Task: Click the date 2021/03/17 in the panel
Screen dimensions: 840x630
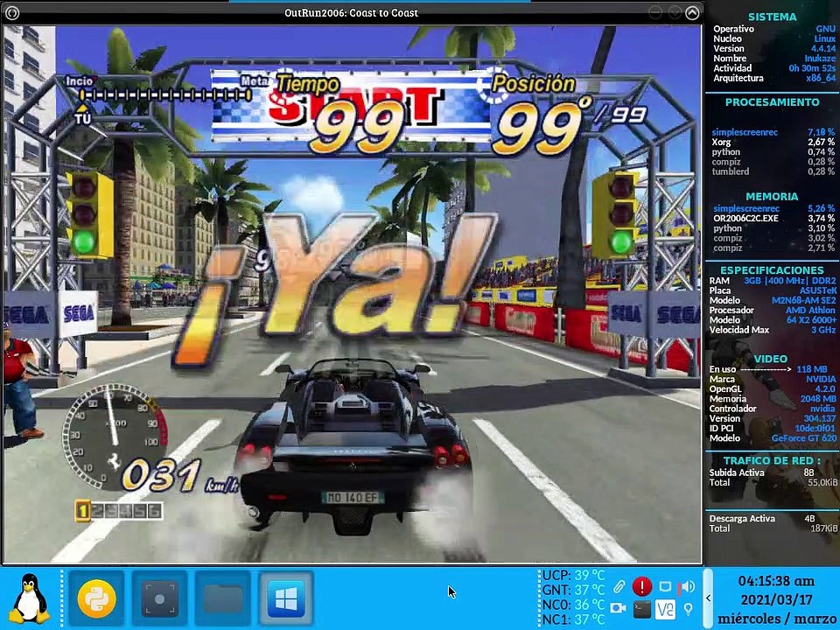Action: [776, 598]
